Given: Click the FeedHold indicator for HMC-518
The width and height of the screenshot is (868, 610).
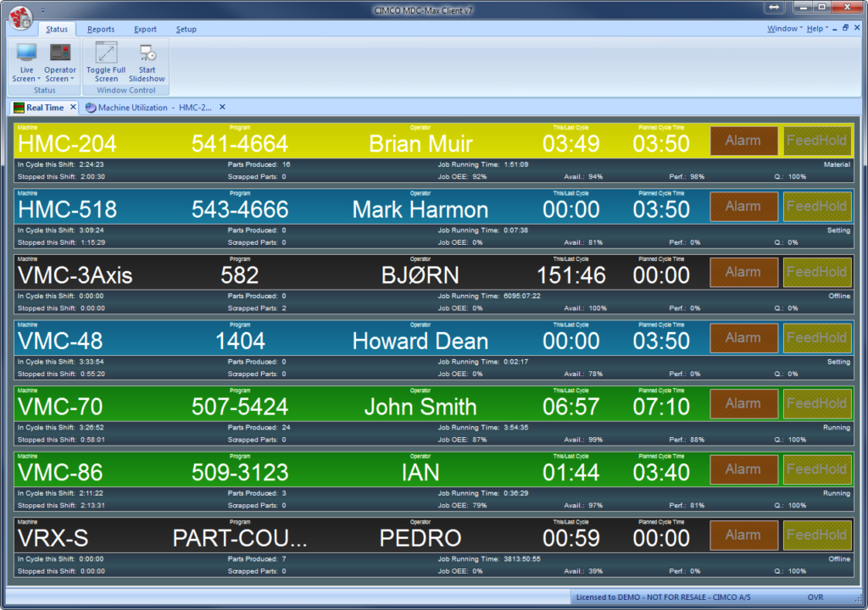Looking at the screenshot, I should 817,207.
